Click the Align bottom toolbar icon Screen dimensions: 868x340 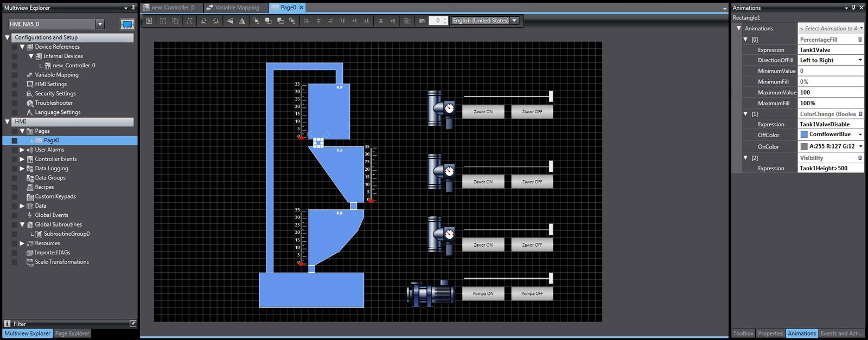(x=367, y=21)
